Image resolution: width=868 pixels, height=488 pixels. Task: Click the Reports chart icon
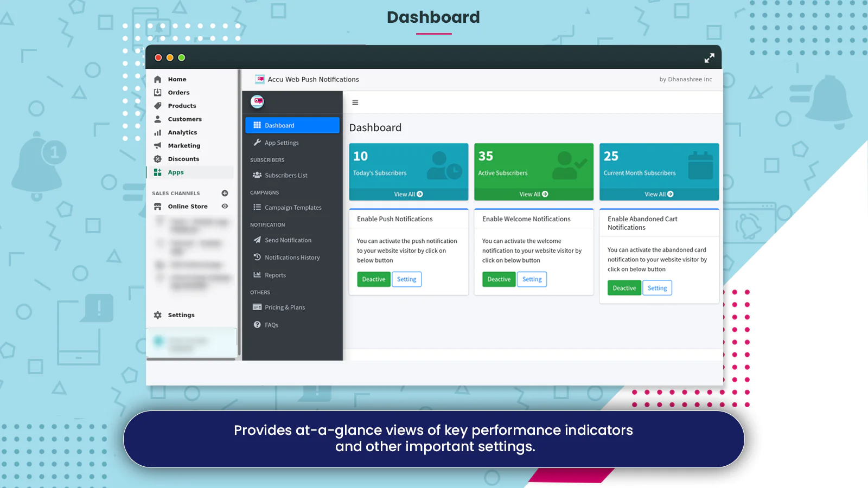tap(257, 275)
